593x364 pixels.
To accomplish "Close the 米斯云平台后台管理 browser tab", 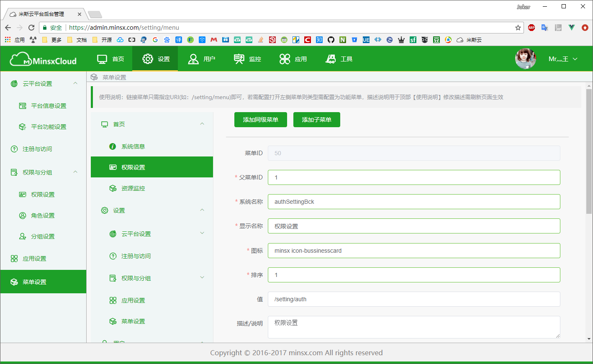I will pyautogui.click(x=80, y=14).
